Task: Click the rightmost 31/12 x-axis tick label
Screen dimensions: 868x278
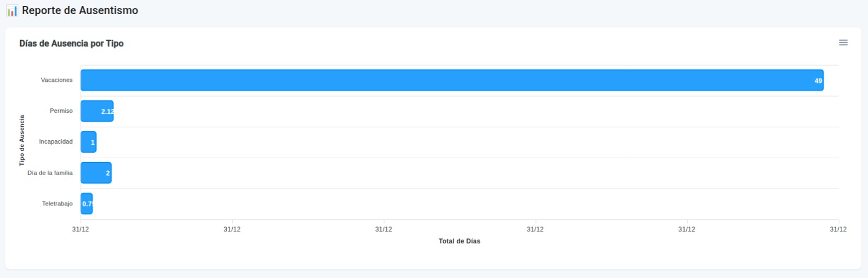Action: tap(838, 229)
